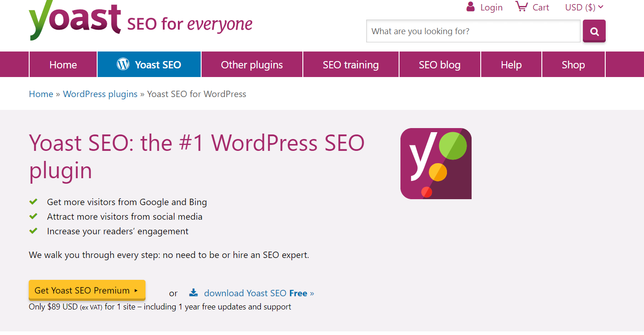
Task: Click the WordPress logo in Yoast SEO tab
Action: [123, 64]
